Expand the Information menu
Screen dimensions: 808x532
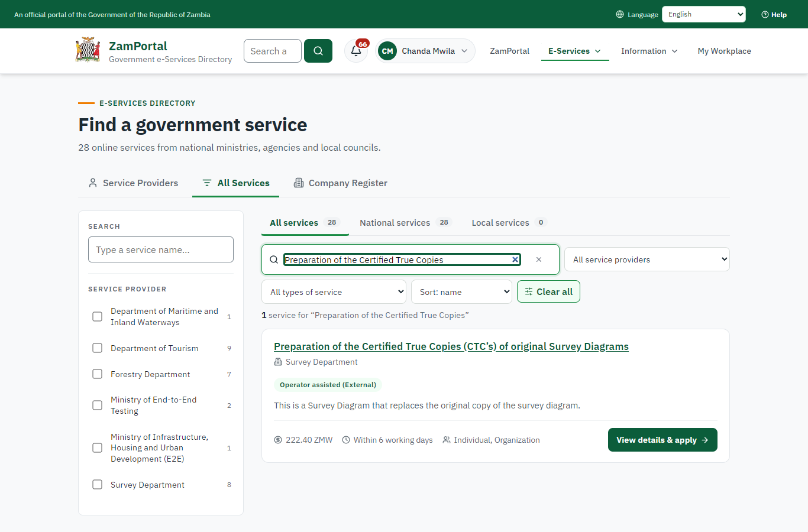(x=649, y=51)
